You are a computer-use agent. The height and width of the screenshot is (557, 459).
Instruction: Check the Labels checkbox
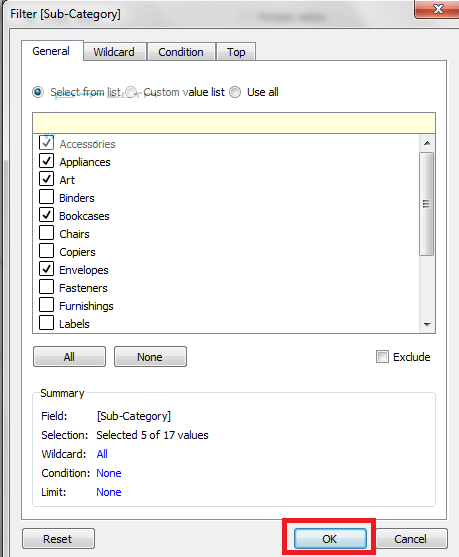[47, 323]
